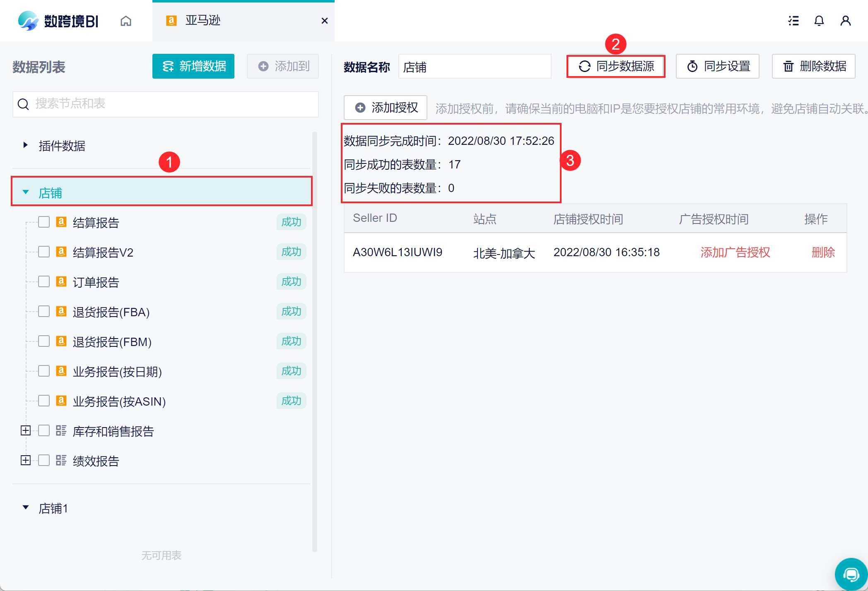
Task: Open the customer service chat bubble
Action: point(851,574)
